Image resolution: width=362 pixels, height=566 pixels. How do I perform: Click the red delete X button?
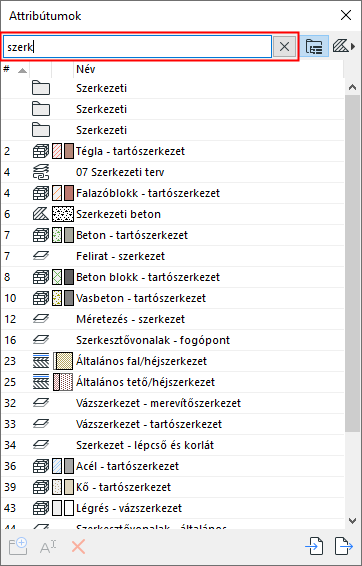click(78, 547)
